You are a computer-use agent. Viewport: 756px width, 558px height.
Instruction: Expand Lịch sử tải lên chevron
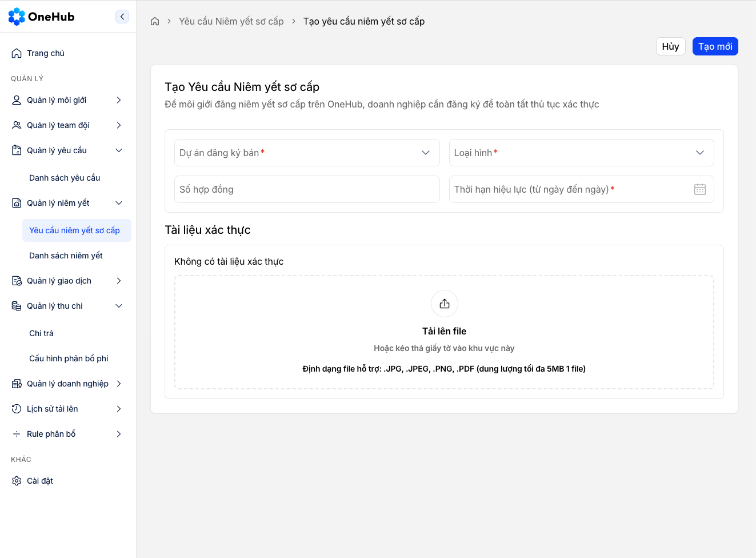click(119, 409)
